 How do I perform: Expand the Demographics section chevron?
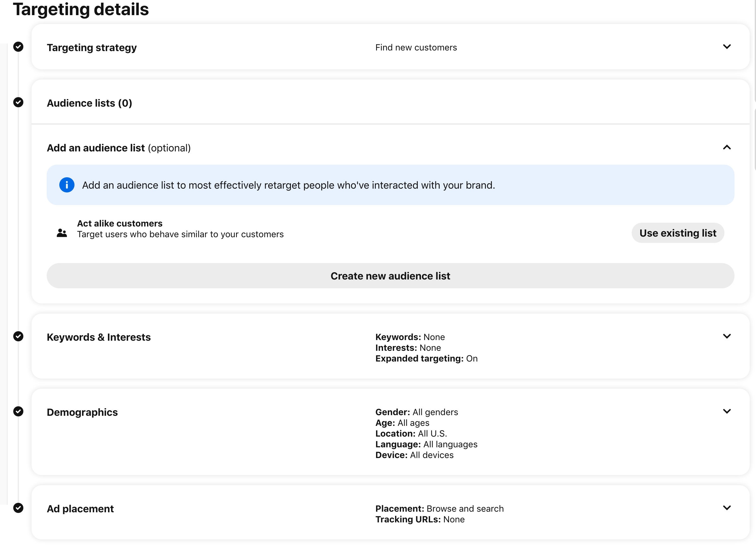coord(727,411)
